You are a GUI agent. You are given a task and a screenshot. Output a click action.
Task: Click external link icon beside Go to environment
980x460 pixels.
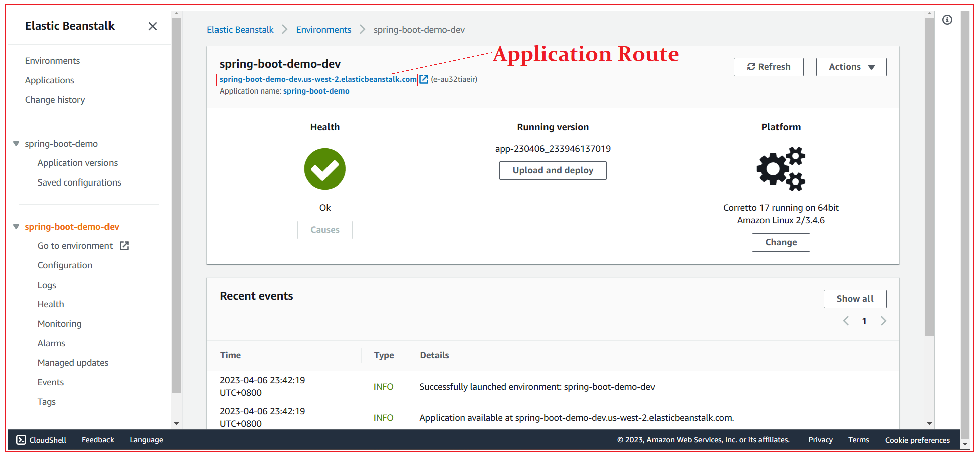point(124,246)
